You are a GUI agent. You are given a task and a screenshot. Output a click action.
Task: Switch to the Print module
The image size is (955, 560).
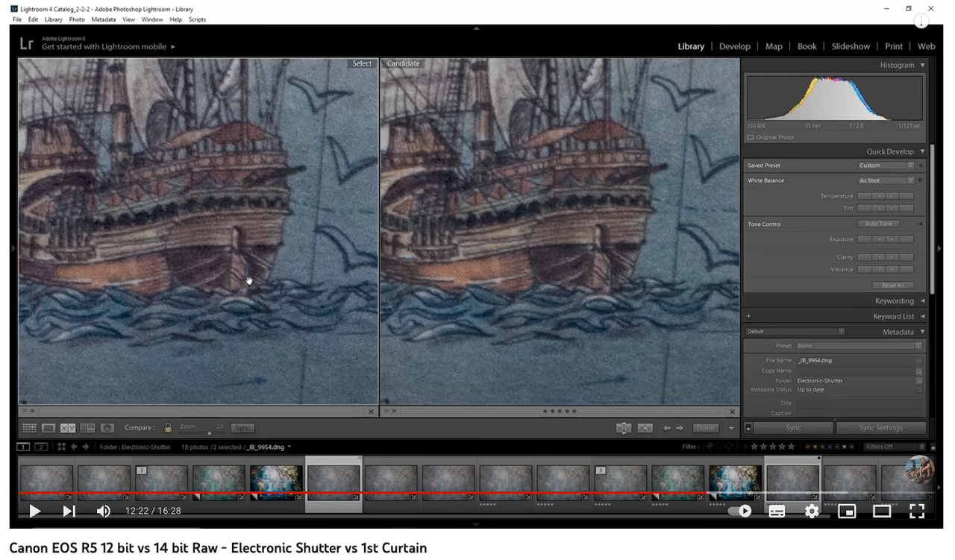click(x=894, y=46)
